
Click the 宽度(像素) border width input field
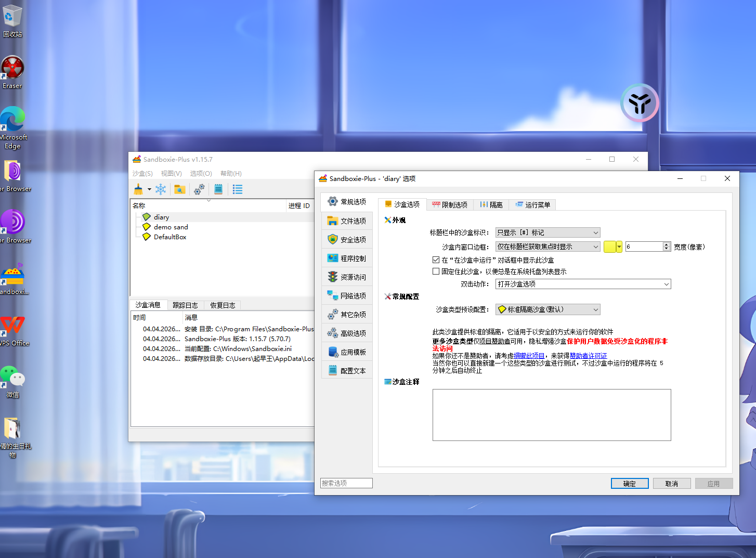644,246
